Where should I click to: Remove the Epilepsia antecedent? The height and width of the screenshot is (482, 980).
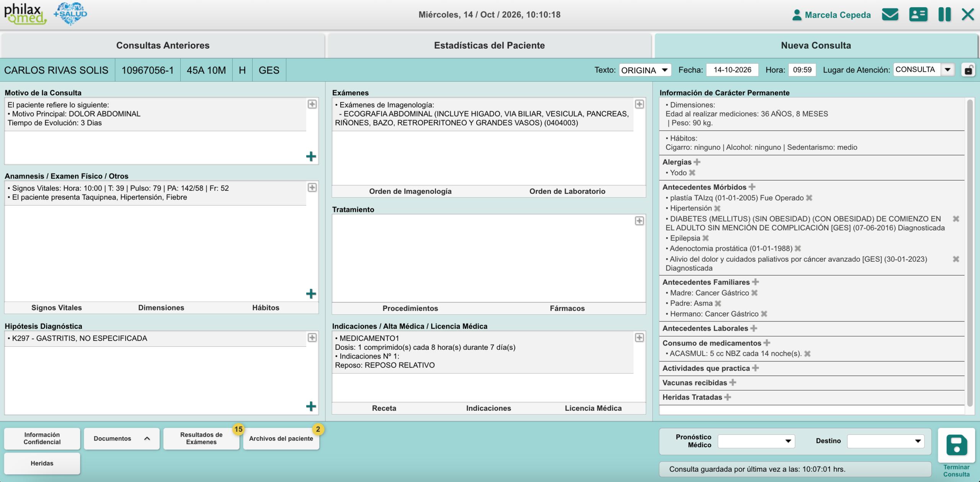click(x=706, y=238)
